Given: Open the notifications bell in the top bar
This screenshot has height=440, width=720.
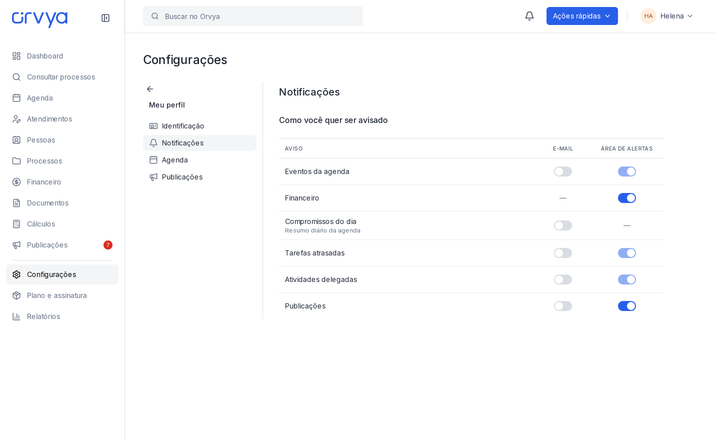Looking at the screenshot, I should [529, 16].
